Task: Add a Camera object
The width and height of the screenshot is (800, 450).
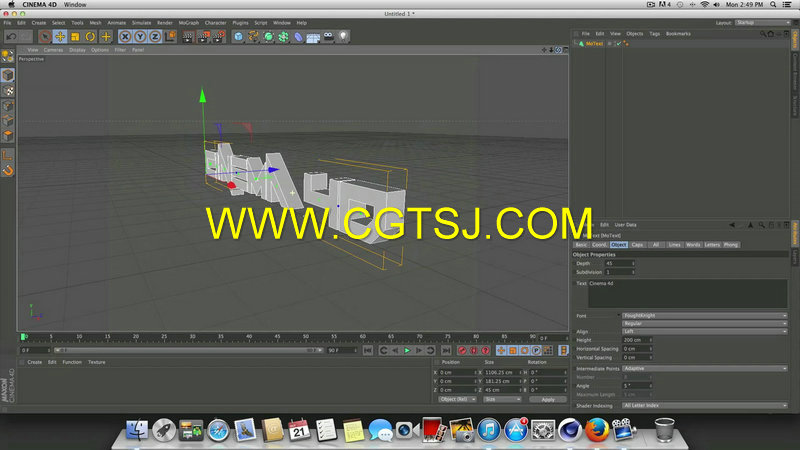Action: (329, 36)
